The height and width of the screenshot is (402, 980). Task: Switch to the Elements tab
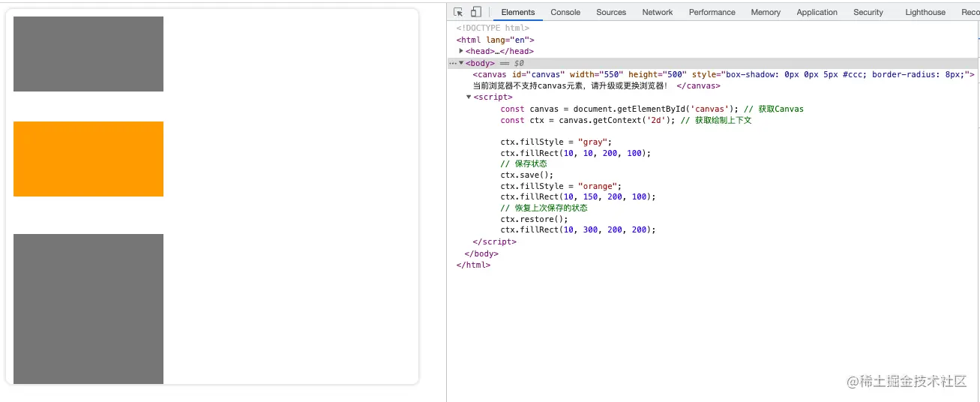point(518,12)
